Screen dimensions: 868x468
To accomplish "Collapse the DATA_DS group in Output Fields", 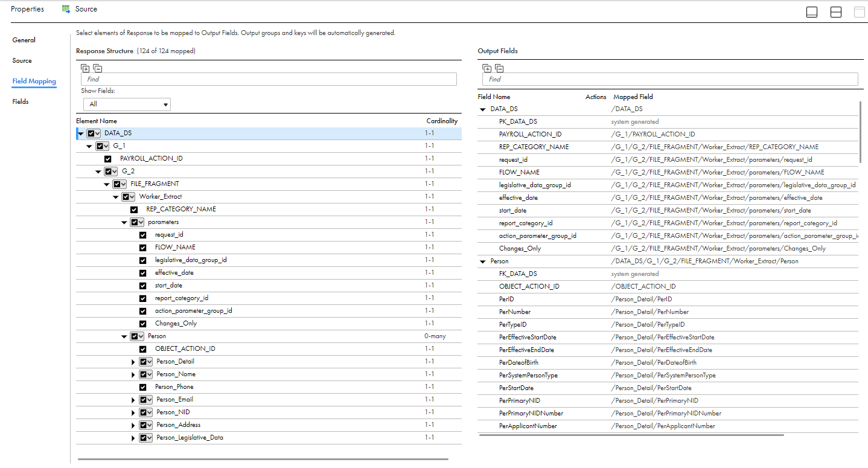I will click(x=482, y=109).
